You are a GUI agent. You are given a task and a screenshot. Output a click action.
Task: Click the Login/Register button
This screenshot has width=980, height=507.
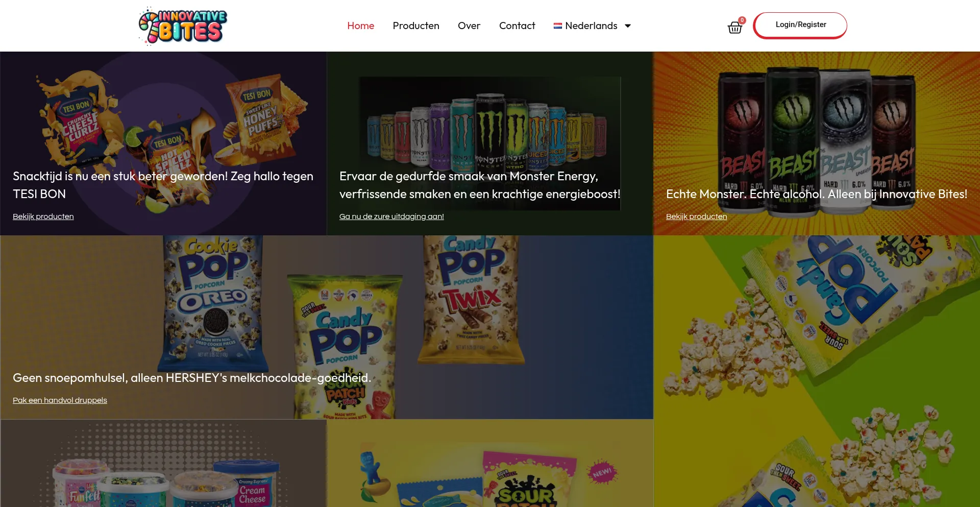[x=800, y=25]
